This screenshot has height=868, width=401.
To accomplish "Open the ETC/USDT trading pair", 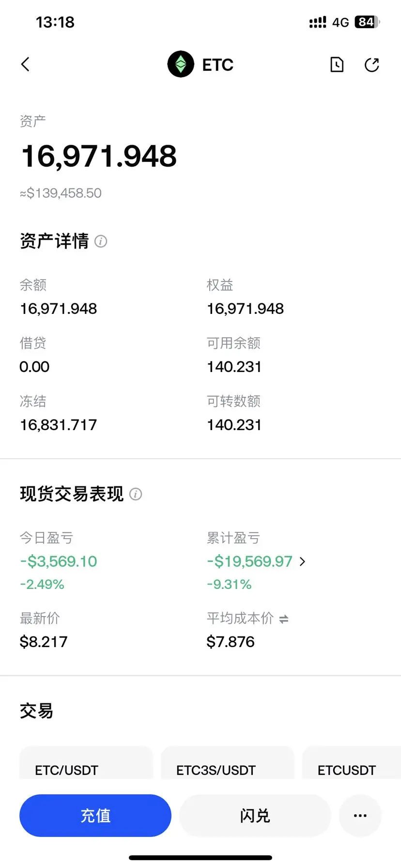I will tap(86, 763).
